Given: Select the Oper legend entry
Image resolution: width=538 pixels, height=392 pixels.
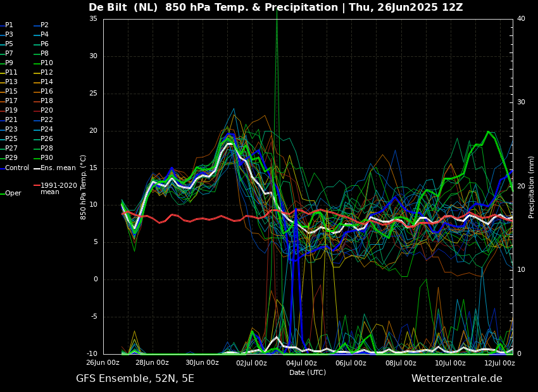Looking at the screenshot, I should click(x=13, y=193).
